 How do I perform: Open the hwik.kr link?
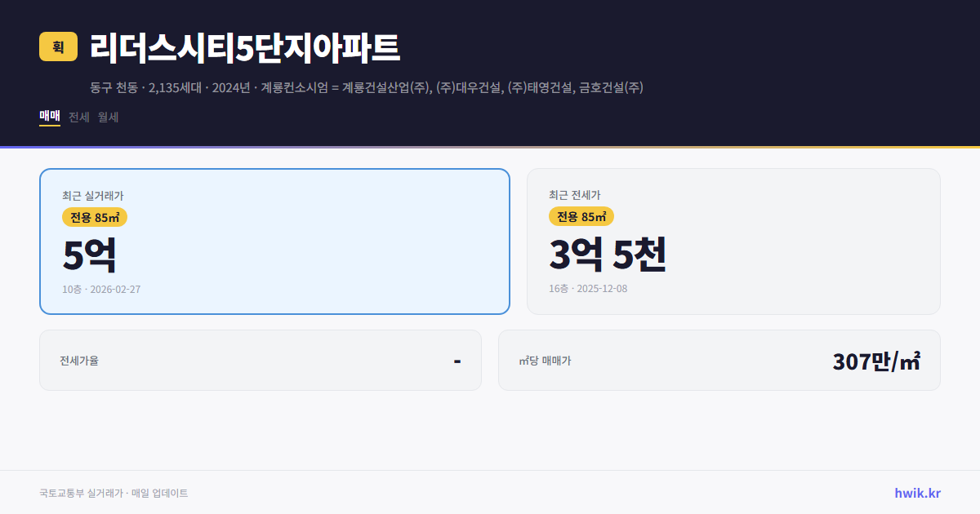click(x=916, y=493)
